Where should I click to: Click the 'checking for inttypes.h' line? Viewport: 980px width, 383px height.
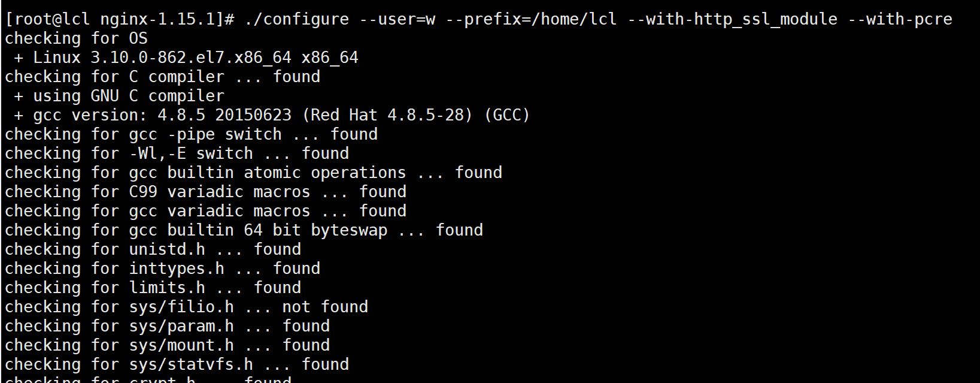coord(163,269)
